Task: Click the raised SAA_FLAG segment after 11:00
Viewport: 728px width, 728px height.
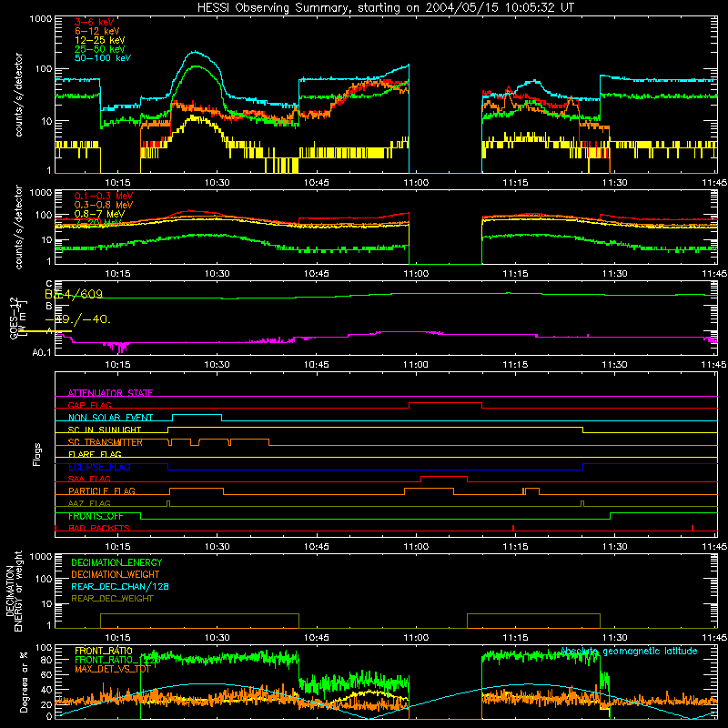Action: (x=444, y=476)
